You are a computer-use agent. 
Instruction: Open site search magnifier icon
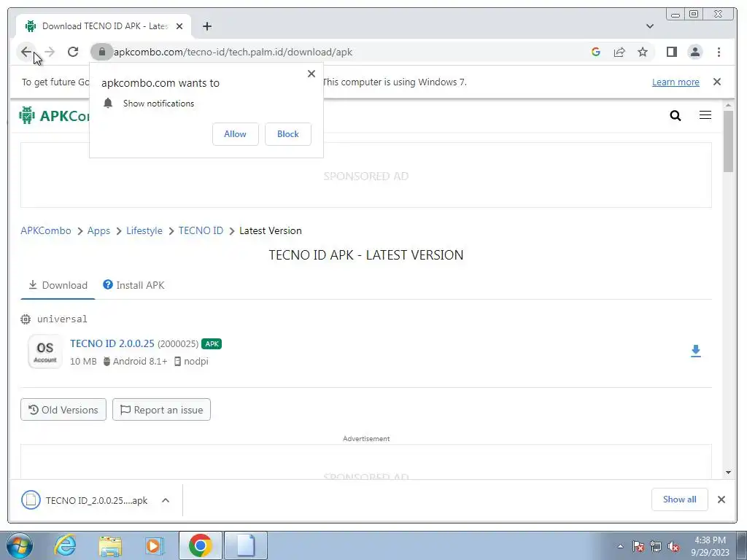pyautogui.click(x=675, y=115)
